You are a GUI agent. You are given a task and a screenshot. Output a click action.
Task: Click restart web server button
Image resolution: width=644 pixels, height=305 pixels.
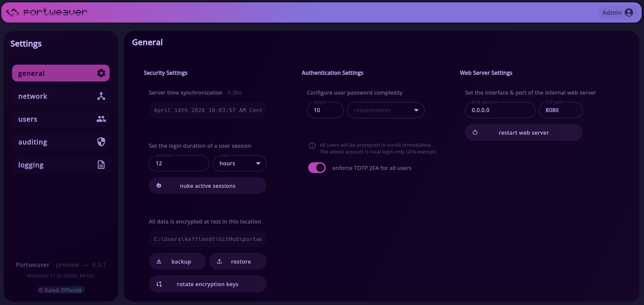click(524, 132)
